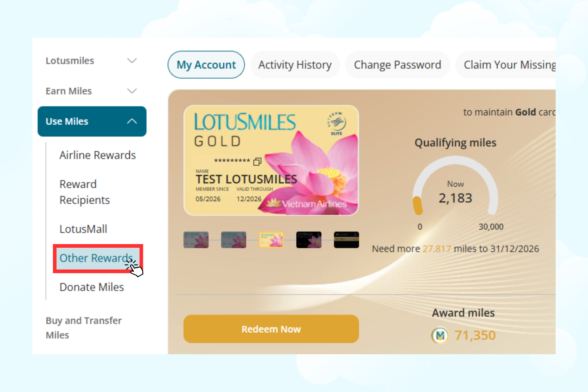Switch to the Activity History tab
This screenshot has height=392, width=588.
(295, 65)
